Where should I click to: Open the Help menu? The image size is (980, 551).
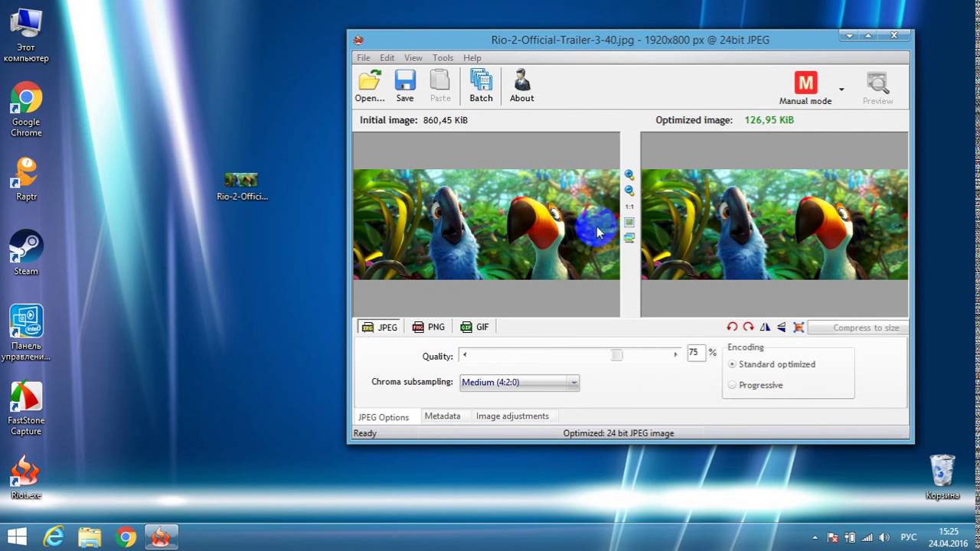pyautogui.click(x=472, y=57)
